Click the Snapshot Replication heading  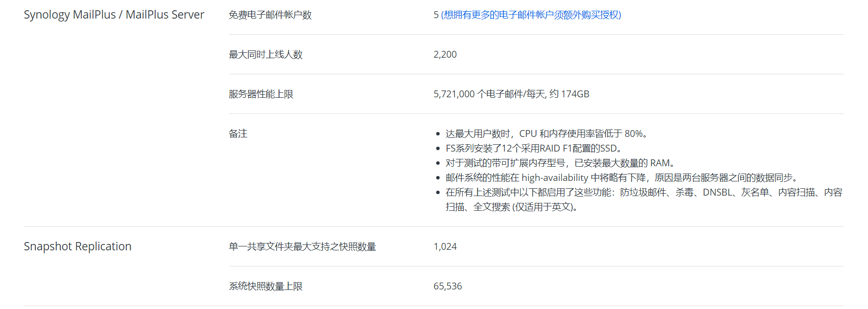[77, 246]
